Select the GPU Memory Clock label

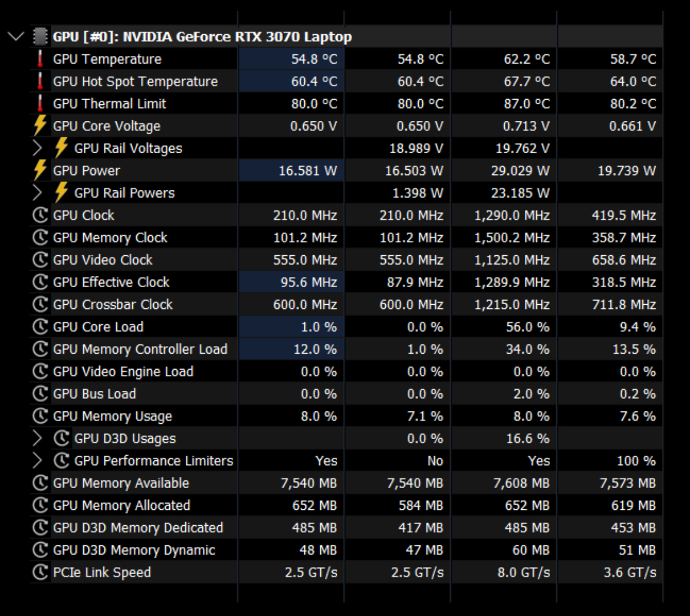110,238
